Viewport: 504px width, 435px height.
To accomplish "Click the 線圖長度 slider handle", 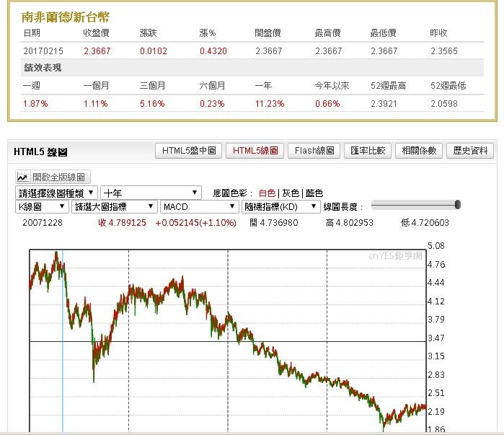I will (x=458, y=204).
